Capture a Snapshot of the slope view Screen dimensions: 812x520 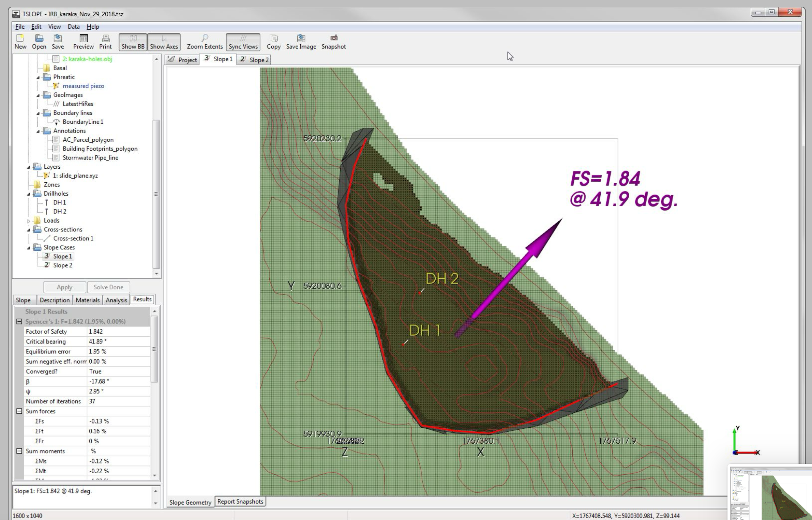click(334, 41)
